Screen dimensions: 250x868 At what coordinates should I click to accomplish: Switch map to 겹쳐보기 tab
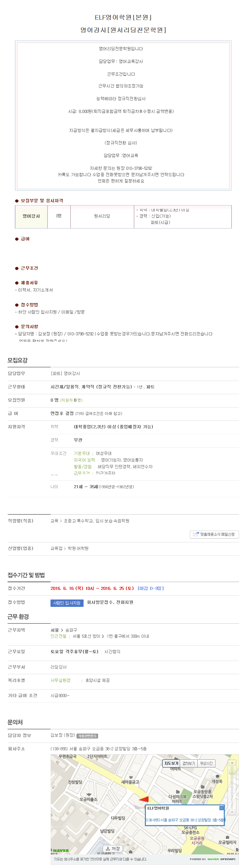[189, 763]
